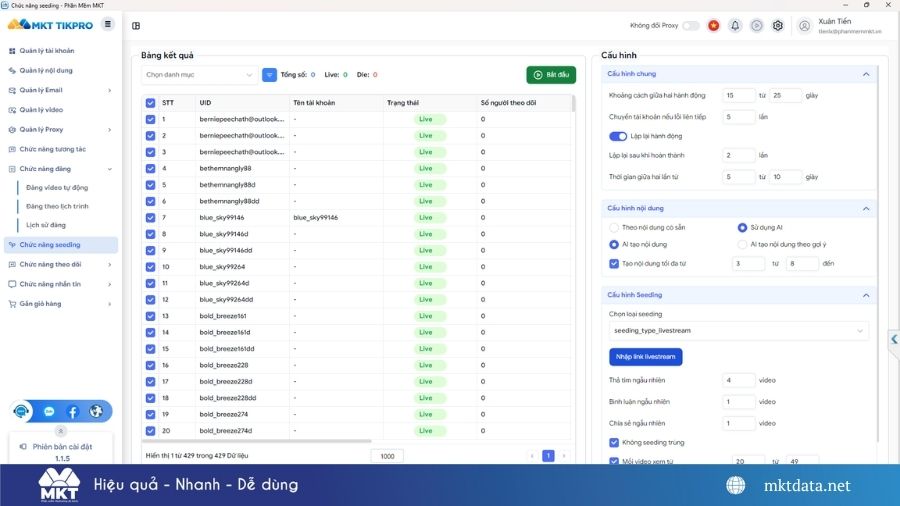Open seeding_type_livestream dropdown
The image size is (900, 506).
coord(738,330)
